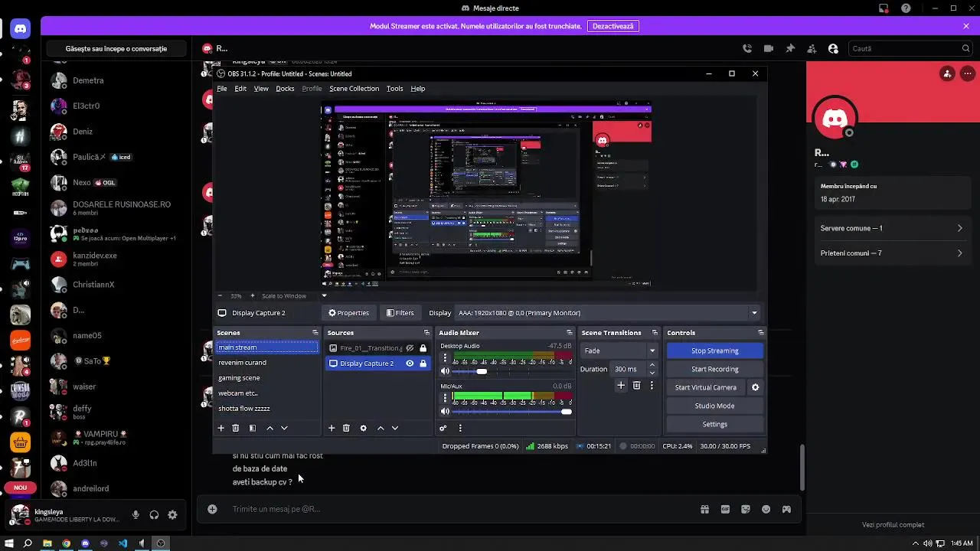Expand the Display monitor dropdown
Image resolution: width=980 pixels, height=551 pixels.
(x=754, y=313)
